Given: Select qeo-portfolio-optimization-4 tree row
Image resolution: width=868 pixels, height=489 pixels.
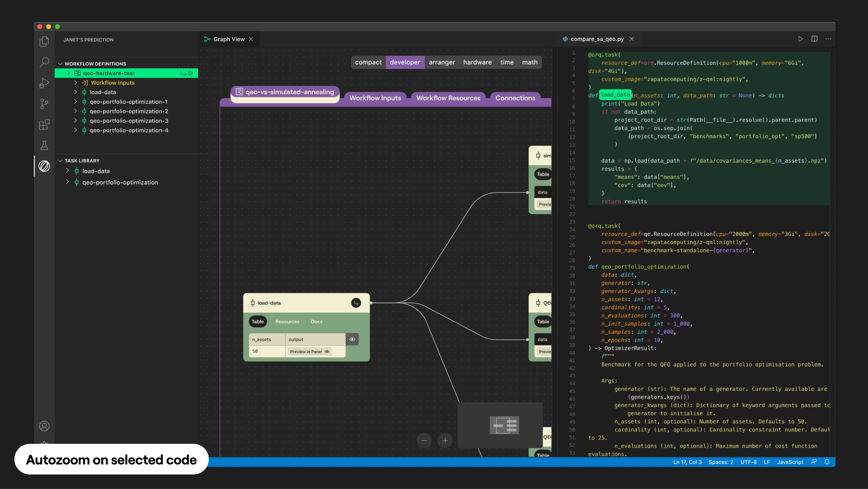Looking at the screenshot, I should (x=127, y=130).
